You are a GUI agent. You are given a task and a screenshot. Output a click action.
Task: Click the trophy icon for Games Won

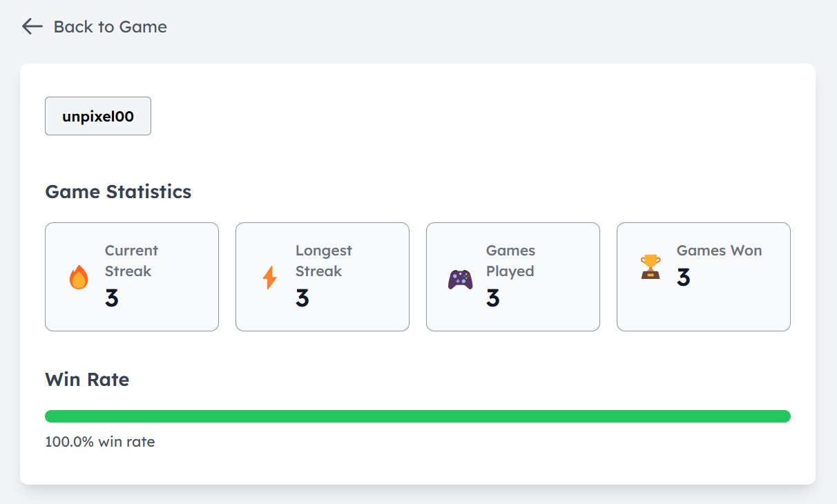[x=650, y=266]
